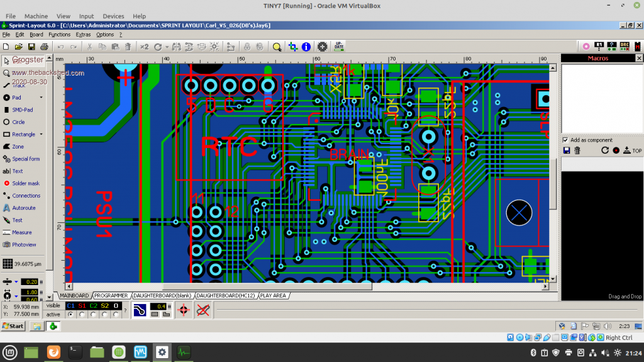Activate the Autoroute tool
This screenshot has height=362, width=644.
(23, 208)
